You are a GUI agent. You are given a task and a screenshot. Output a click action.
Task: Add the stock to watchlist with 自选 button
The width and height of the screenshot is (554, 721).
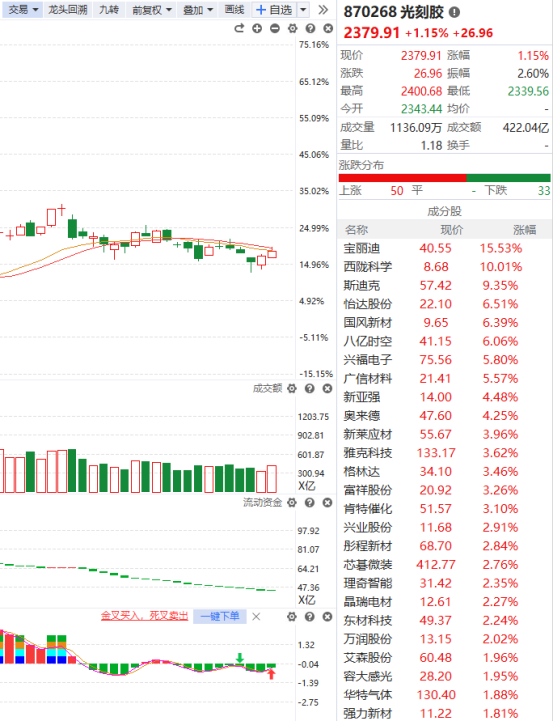coord(274,10)
